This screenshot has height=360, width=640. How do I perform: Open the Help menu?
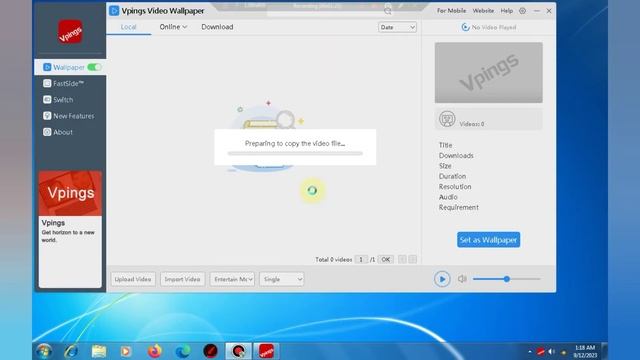click(x=507, y=11)
